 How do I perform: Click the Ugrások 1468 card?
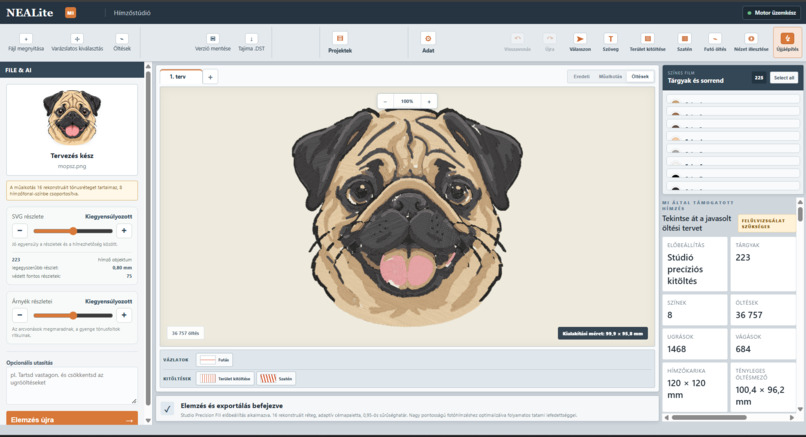click(695, 344)
